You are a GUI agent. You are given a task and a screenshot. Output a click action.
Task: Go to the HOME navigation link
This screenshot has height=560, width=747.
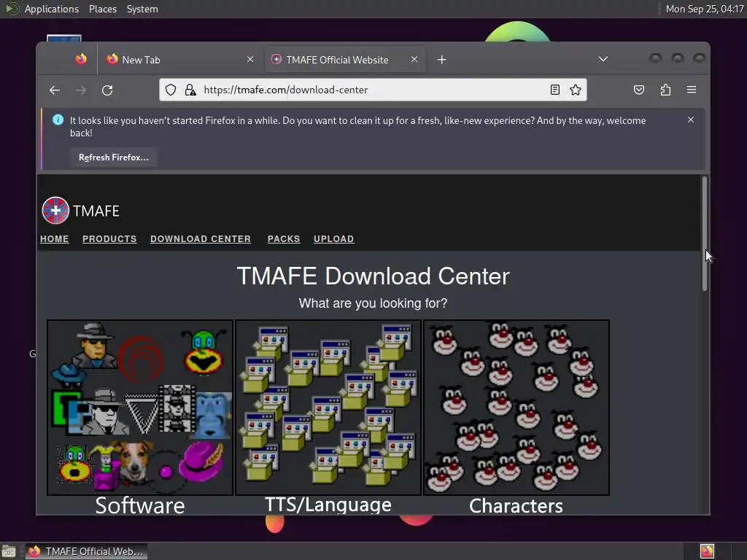(x=54, y=239)
